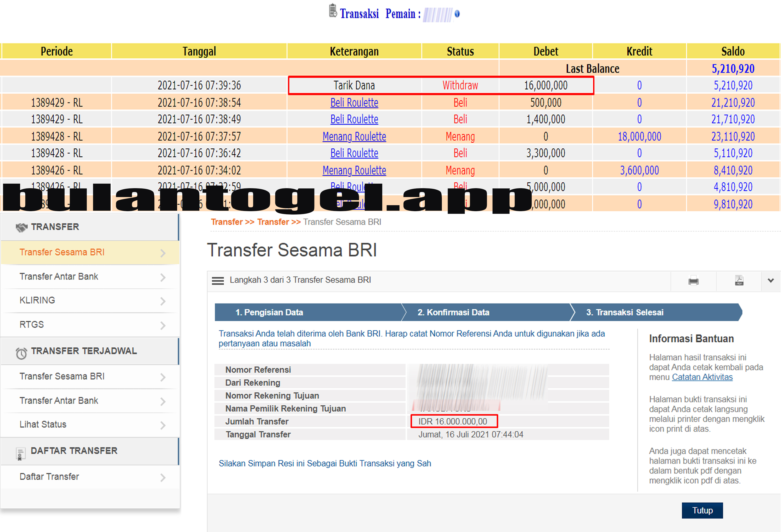Image resolution: width=781 pixels, height=532 pixels.
Task: Click the Tarik Dana cell
Action: click(354, 85)
